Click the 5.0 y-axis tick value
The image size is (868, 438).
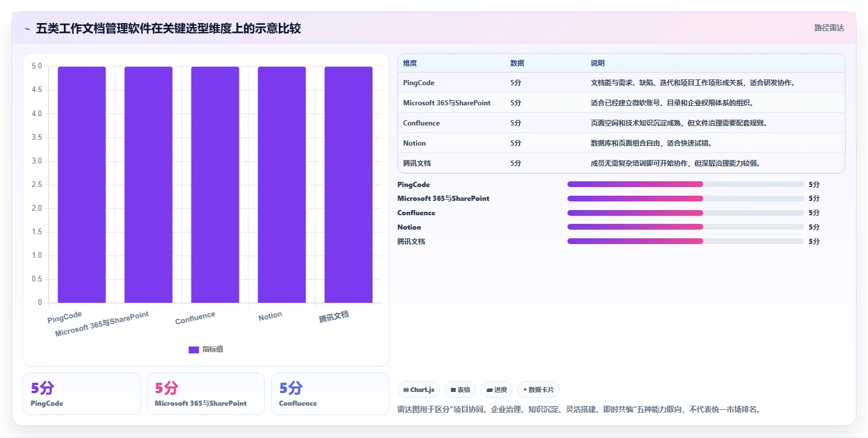37,66
